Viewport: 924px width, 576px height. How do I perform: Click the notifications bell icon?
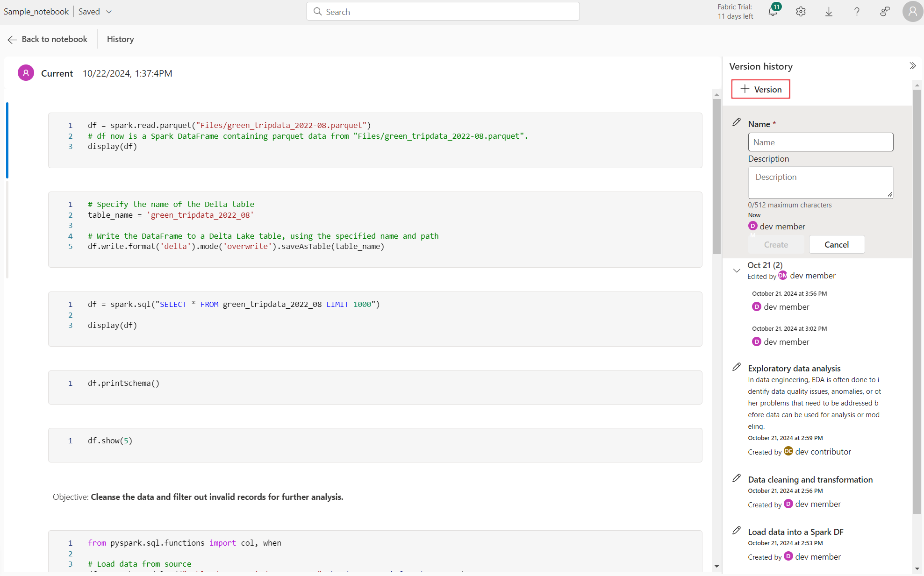[772, 11]
